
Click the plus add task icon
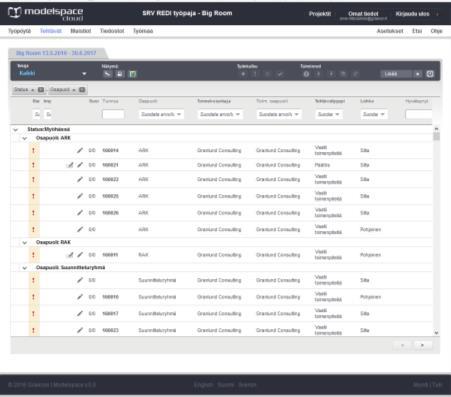243,74
